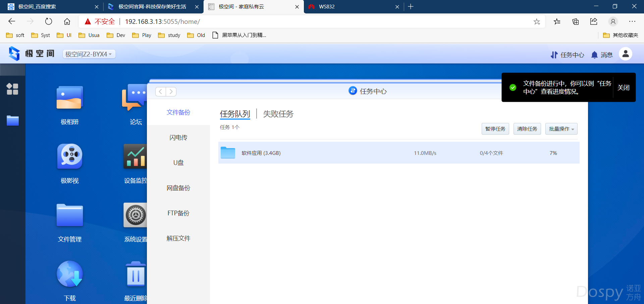Open the UI bookmarks folder
The image size is (644, 304).
pos(64,35)
